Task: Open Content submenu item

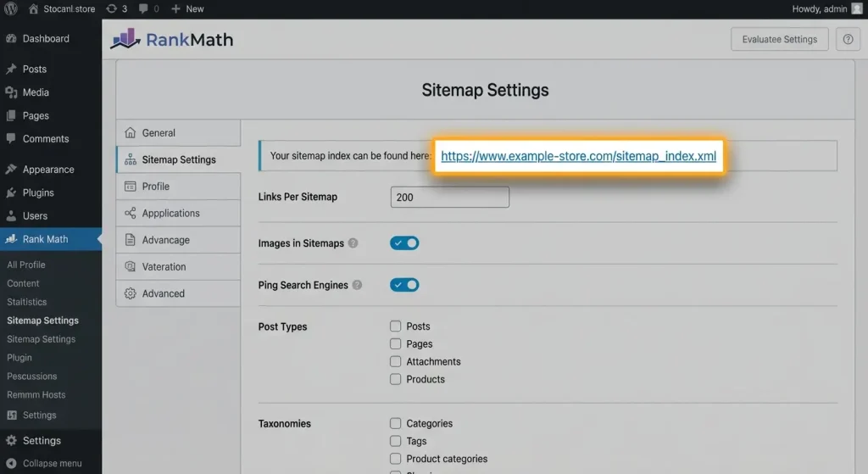Action: [x=23, y=283]
